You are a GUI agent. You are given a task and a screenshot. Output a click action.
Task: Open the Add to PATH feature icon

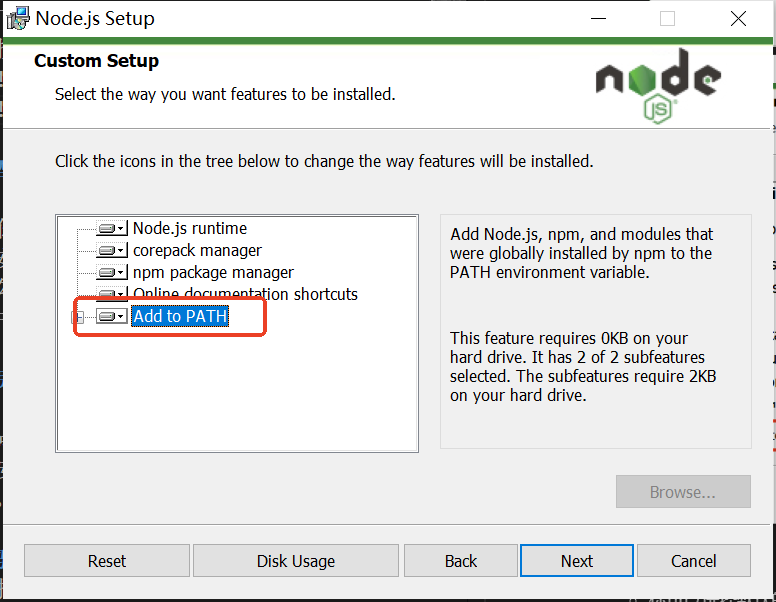tap(111, 316)
